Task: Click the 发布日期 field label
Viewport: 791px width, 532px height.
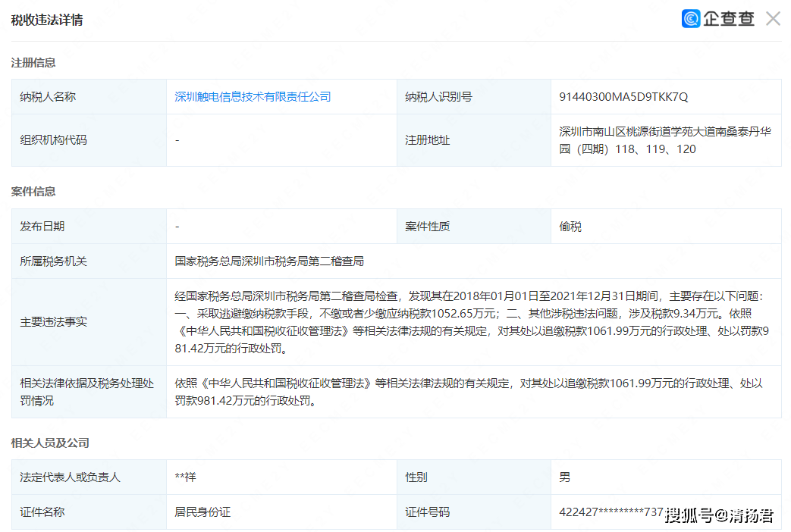Action: [x=42, y=227]
